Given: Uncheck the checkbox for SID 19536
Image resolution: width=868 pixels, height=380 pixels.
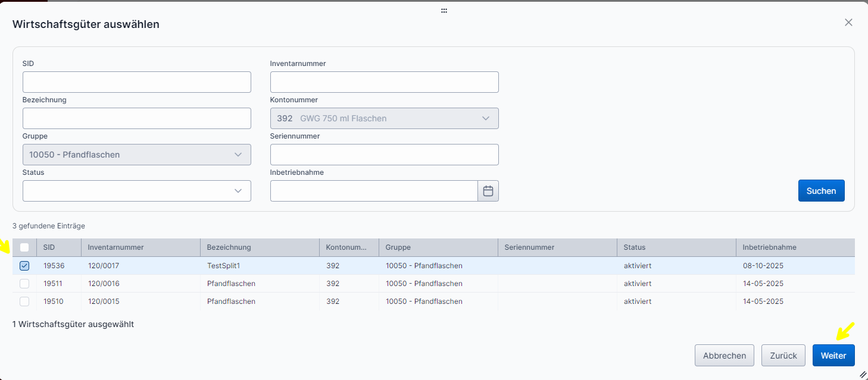Looking at the screenshot, I should (24, 266).
